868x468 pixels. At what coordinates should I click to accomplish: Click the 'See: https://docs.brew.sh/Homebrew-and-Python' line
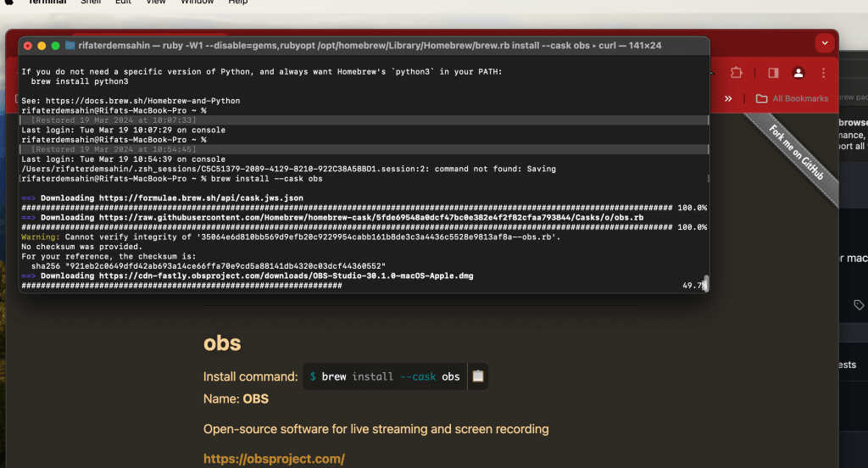click(131, 101)
